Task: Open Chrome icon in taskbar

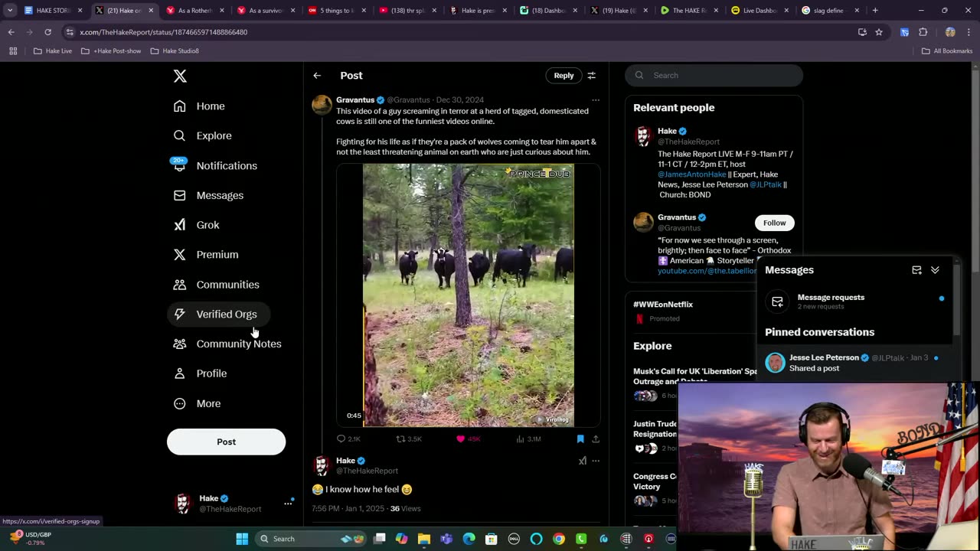Action: 558,539
